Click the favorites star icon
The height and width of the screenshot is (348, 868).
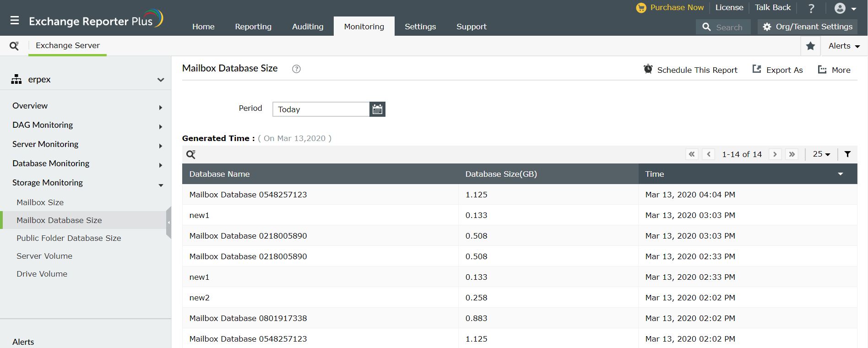coord(810,46)
